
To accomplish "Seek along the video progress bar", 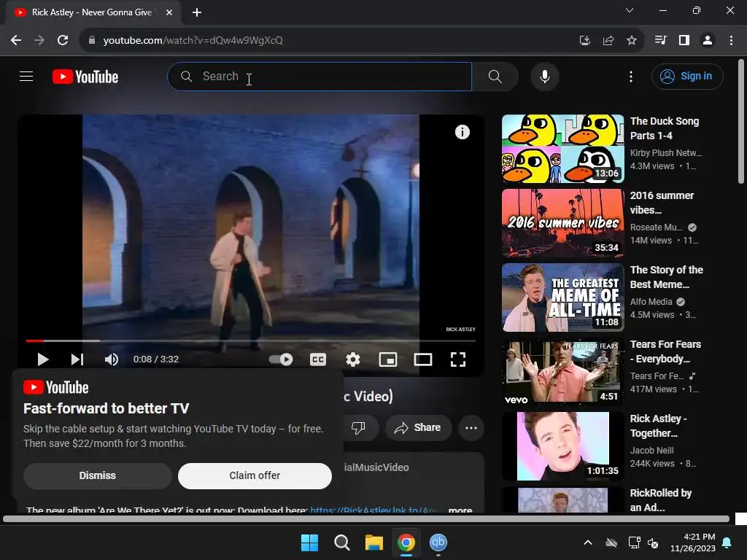I will [251, 341].
